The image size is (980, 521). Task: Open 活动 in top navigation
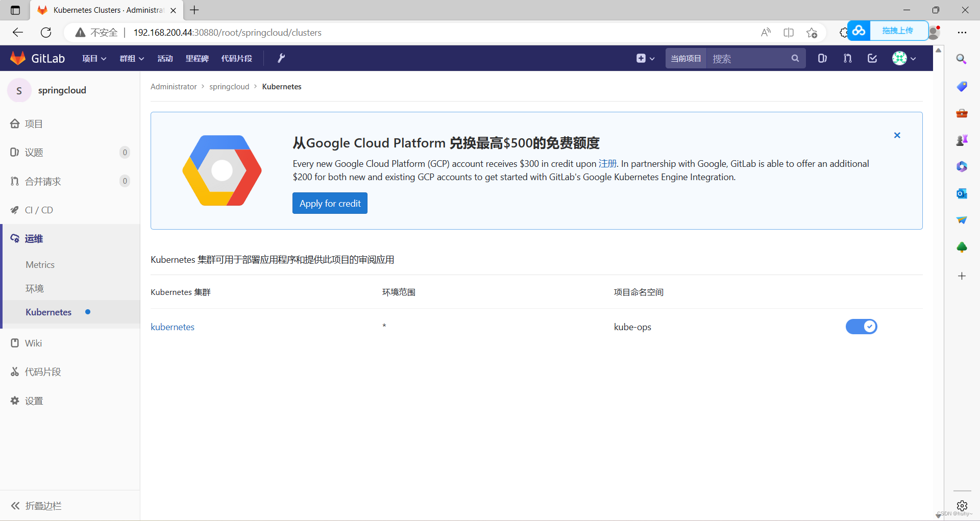165,59
